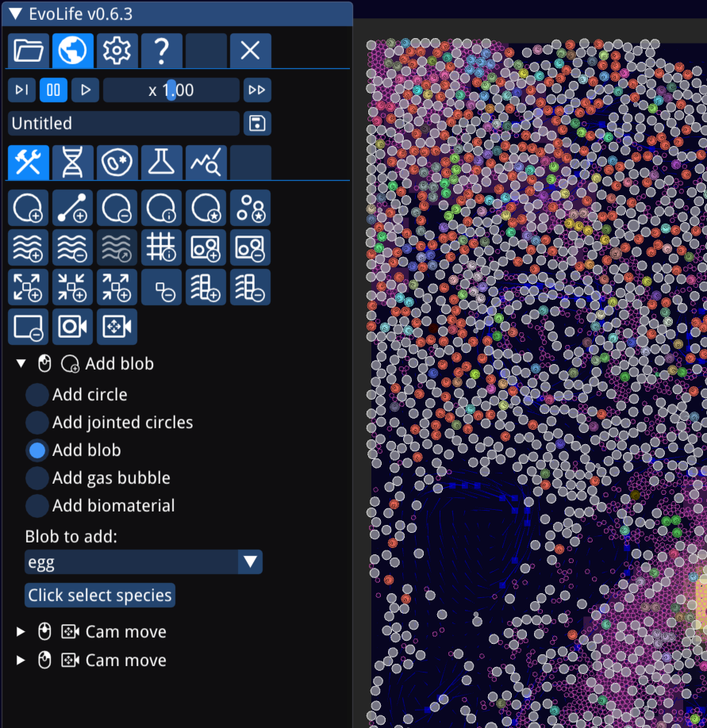
Task: Click the save floppy disk icon
Action: (x=257, y=124)
